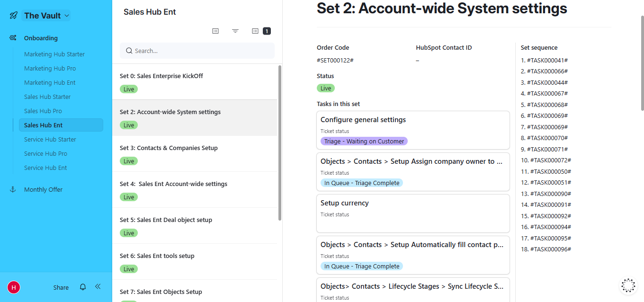Click Triage - Waiting on Customer badge
The height and width of the screenshot is (302, 644).
point(364,141)
